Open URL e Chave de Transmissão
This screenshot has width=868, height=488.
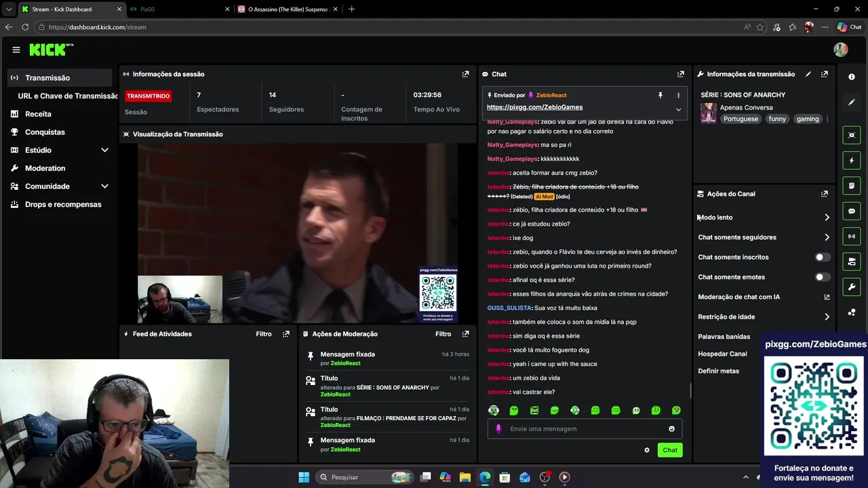(x=68, y=96)
